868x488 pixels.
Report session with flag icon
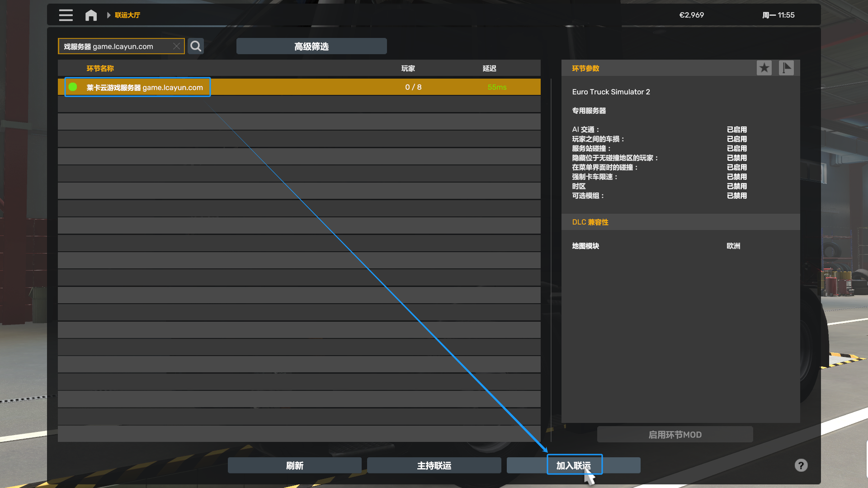(786, 68)
